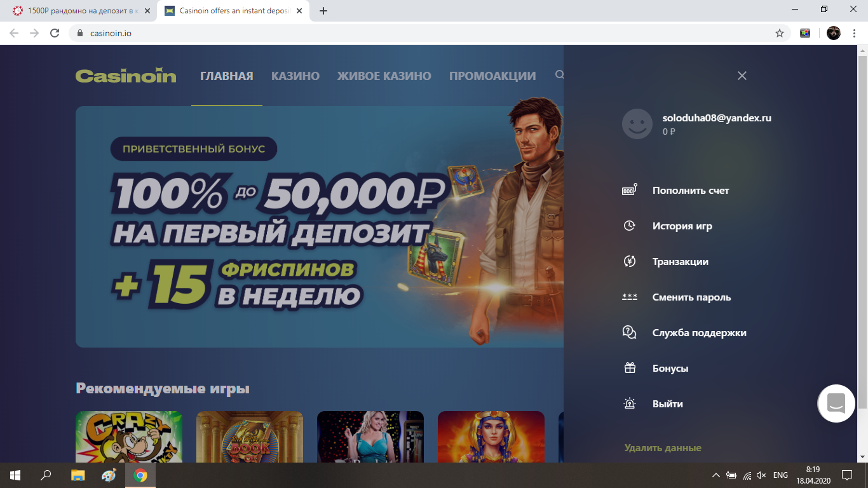Open the Egyptian queen game thumbnail
Viewport: 868px width, 488px height.
tap(491, 437)
